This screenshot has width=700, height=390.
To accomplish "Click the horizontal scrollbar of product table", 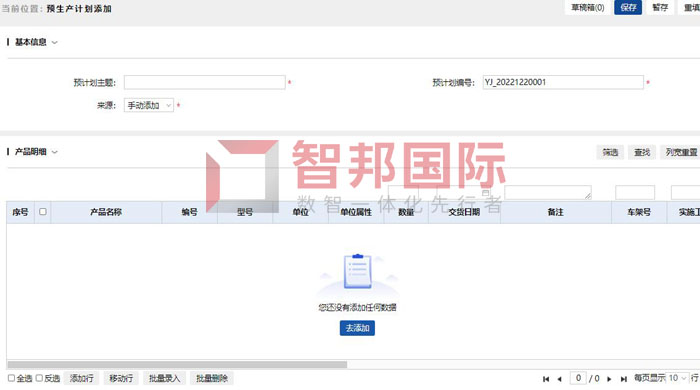I will coord(177,365).
